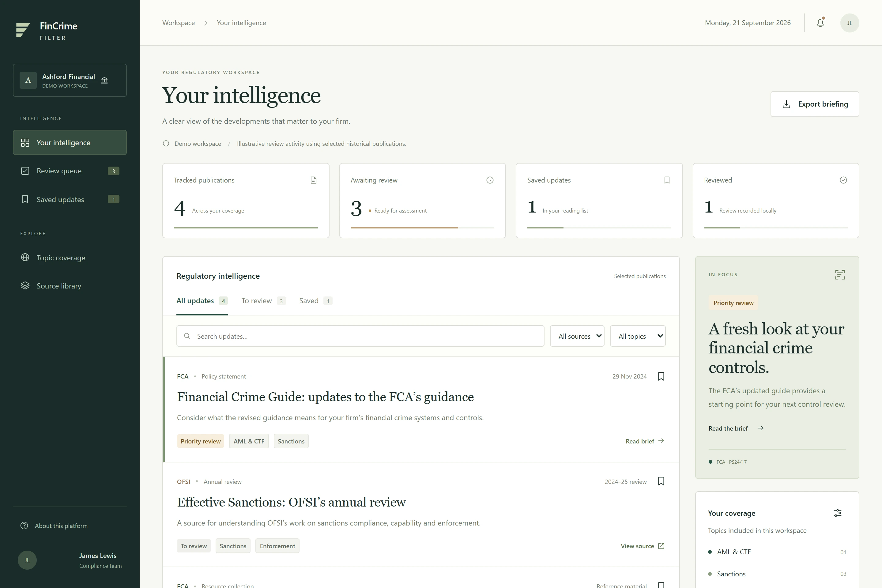Switch to the Saved tab
Screen dimensions: 882x588
(315, 301)
